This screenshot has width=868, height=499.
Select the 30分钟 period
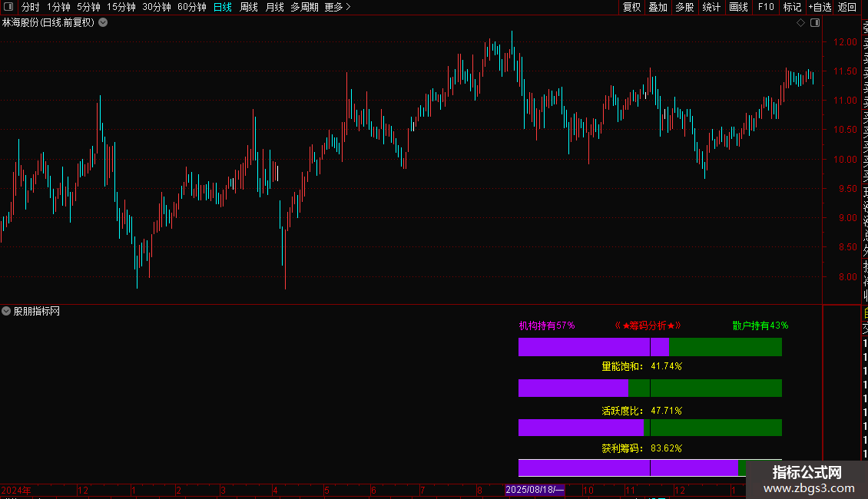click(157, 7)
